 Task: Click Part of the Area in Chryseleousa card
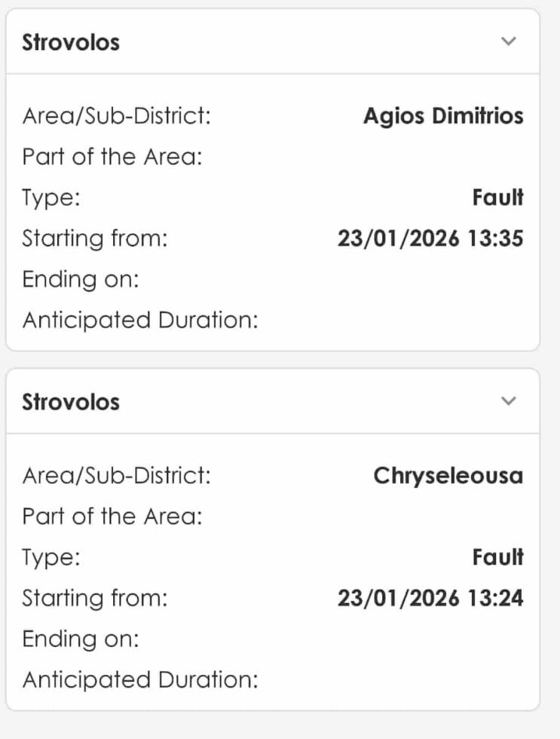112,517
